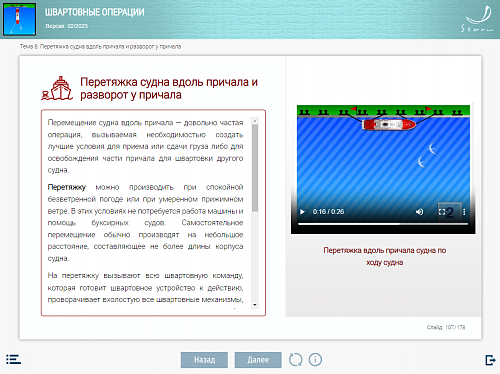Click the text panel scroll-up arrow
The width and height of the screenshot is (500, 374).
tap(255, 121)
